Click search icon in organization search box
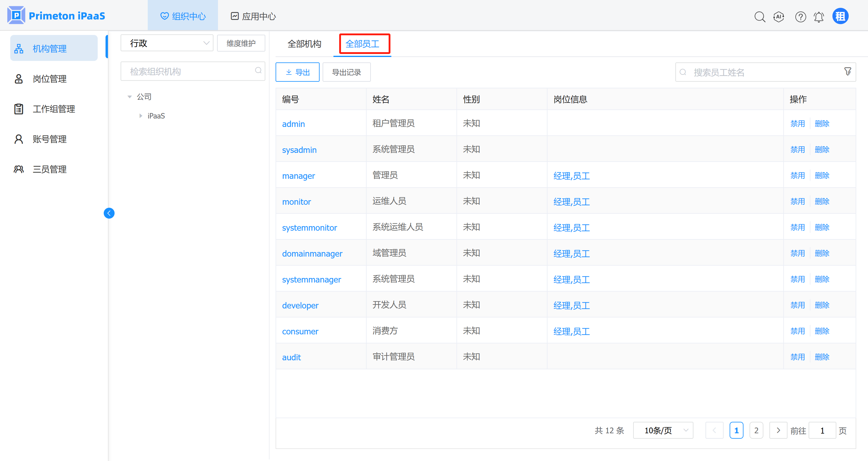Viewport: 868px width, 461px height. pyautogui.click(x=258, y=71)
